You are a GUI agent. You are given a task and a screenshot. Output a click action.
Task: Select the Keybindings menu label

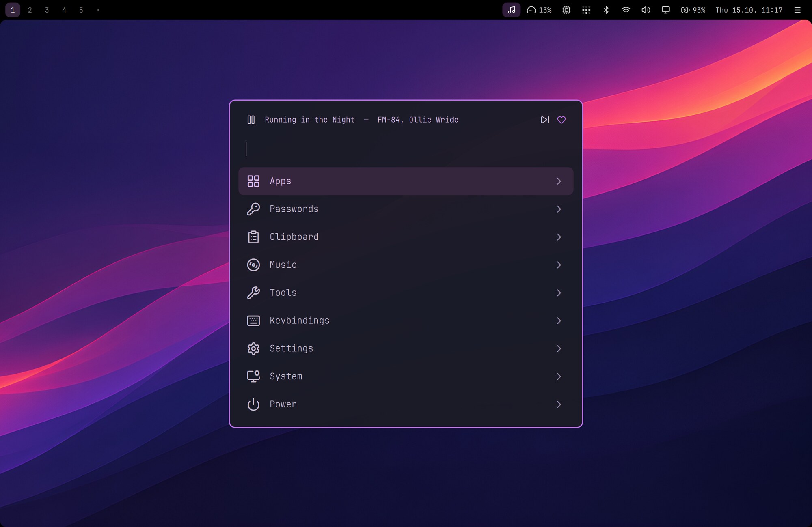(300, 321)
